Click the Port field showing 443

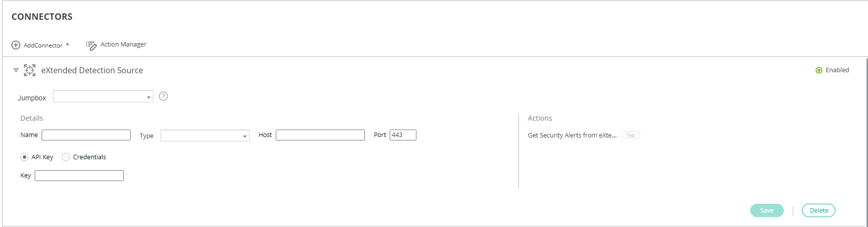pos(403,135)
